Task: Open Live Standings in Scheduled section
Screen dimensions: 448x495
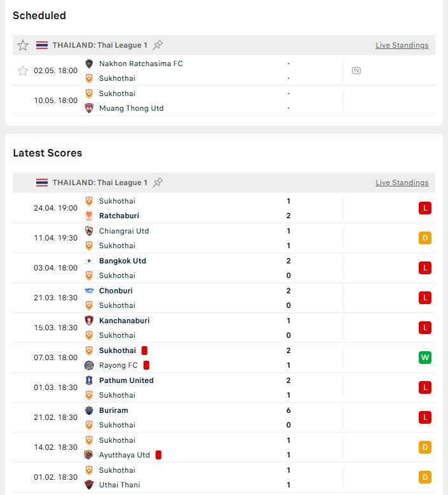Action: click(x=402, y=45)
